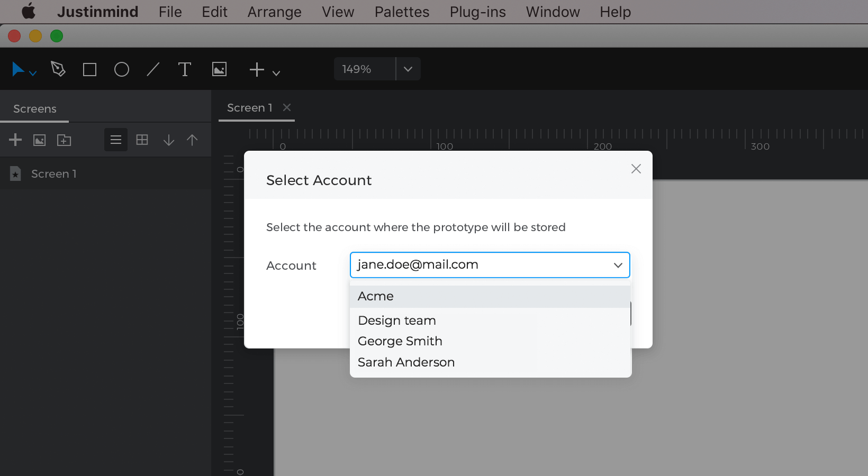Close the Select Account dialog

(x=636, y=169)
